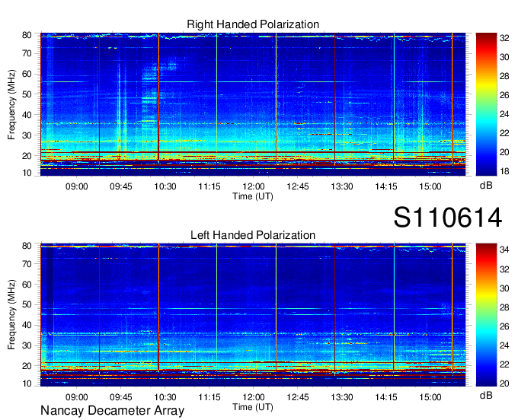Click the 80 MHz tick on the Right Handed frequency axis
The height and width of the screenshot is (420, 518).
[x=27, y=35]
